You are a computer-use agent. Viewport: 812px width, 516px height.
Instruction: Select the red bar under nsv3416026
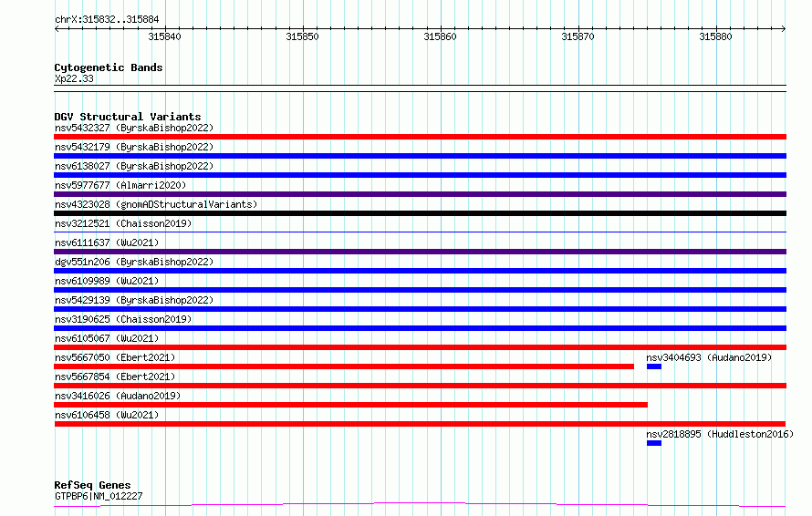point(350,405)
